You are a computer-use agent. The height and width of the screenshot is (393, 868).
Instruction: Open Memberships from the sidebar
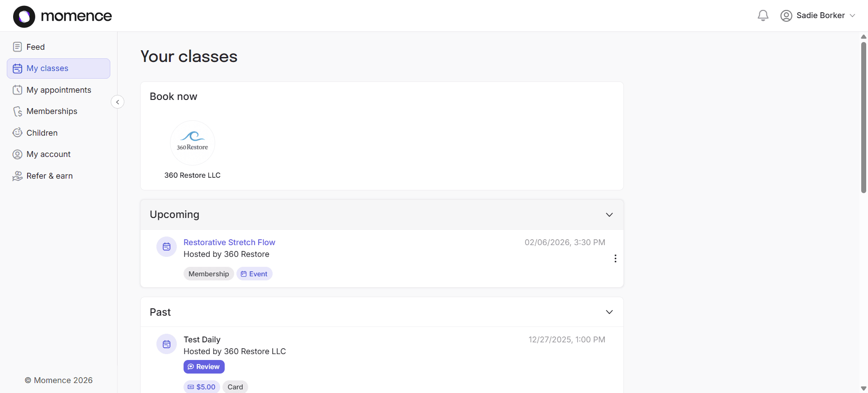tap(58, 111)
